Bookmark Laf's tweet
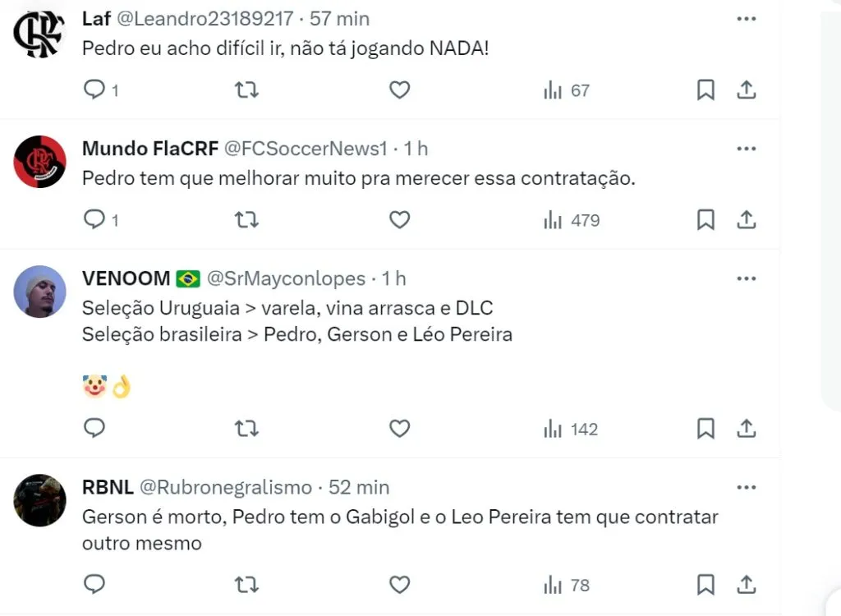This screenshot has height=616, width=841. click(x=705, y=90)
